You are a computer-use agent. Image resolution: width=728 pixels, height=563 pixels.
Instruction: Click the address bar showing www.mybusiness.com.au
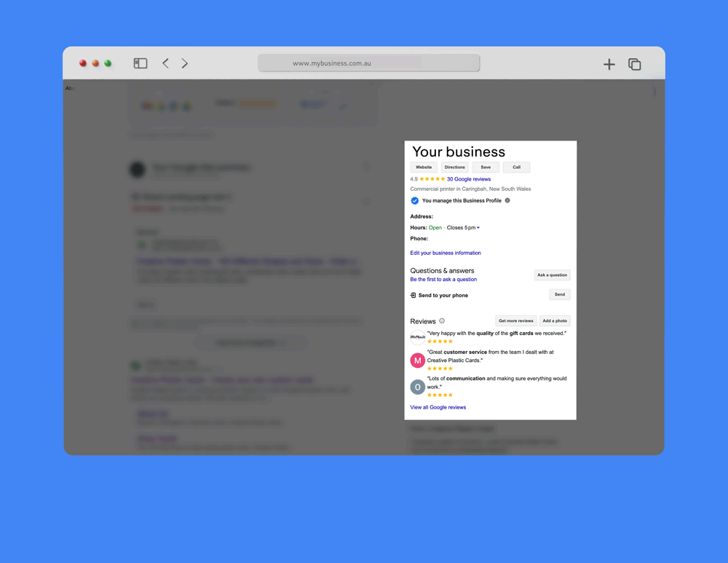pyautogui.click(x=368, y=63)
